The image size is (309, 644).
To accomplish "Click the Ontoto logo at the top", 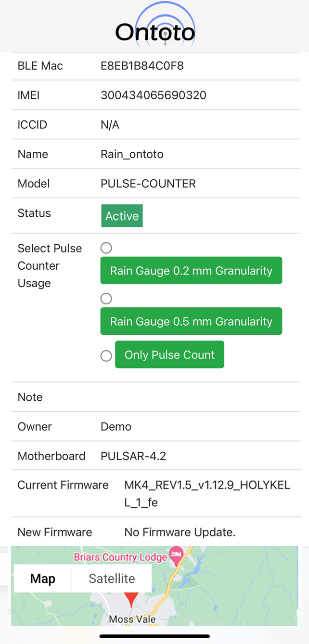I will click(154, 30).
